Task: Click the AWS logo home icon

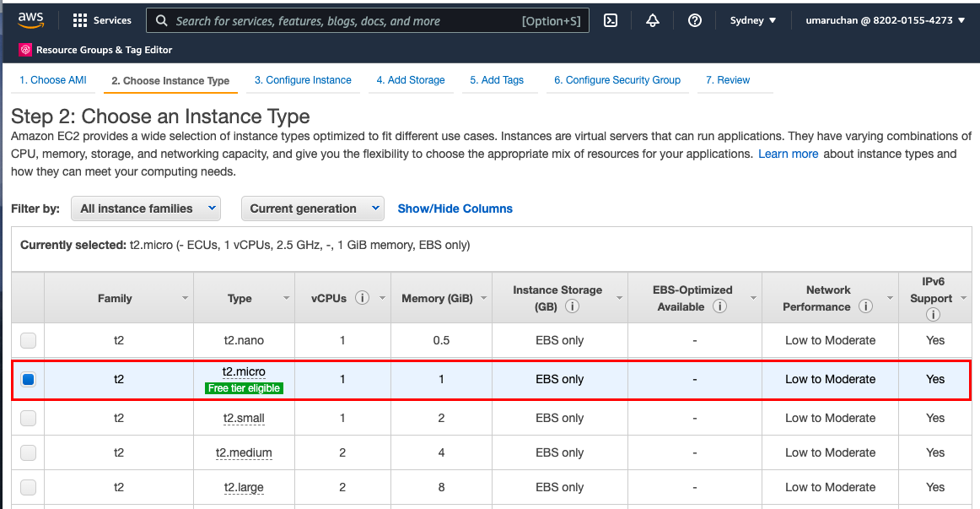Action: (30, 20)
